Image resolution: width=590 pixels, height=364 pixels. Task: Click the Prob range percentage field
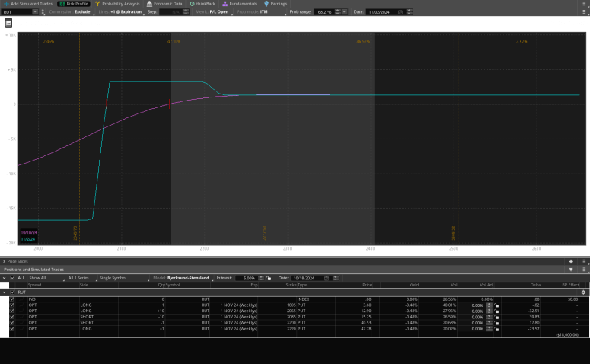[x=324, y=12]
